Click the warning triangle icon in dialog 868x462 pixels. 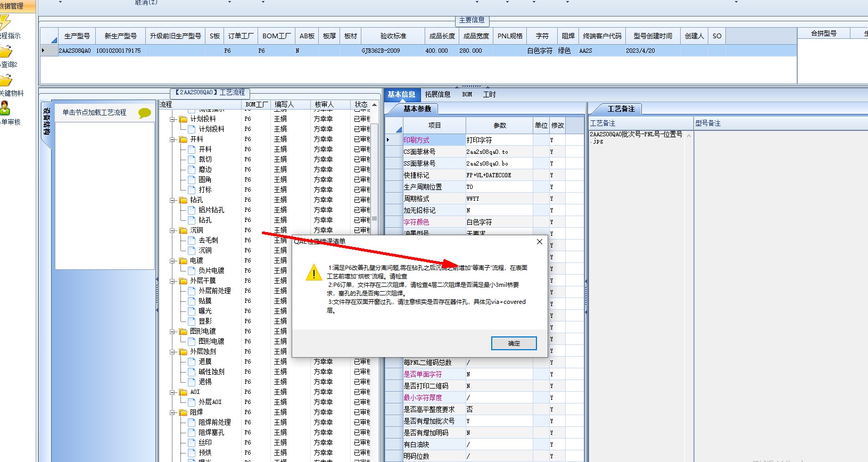tap(314, 273)
